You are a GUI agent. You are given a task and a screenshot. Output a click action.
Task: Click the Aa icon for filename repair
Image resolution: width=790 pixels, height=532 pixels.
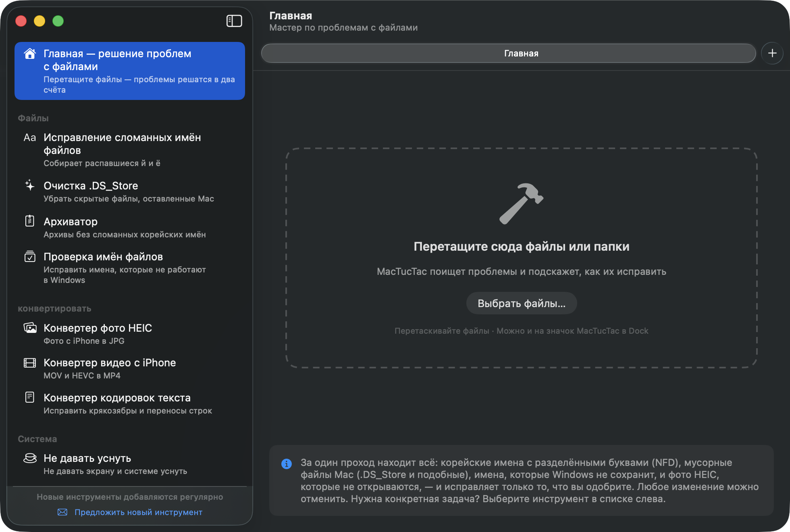30,137
